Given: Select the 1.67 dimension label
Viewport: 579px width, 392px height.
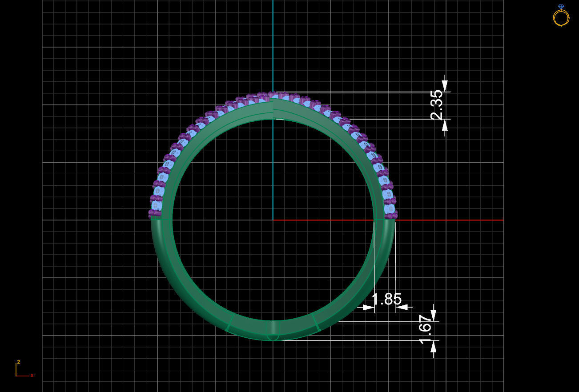Looking at the screenshot, I should (x=426, y=329).
